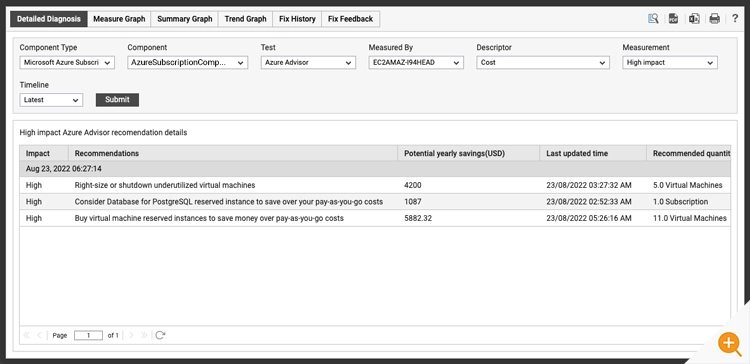Go to last page in pager
The height and width of the screenshot is (364, 750).
click(143, 335)
